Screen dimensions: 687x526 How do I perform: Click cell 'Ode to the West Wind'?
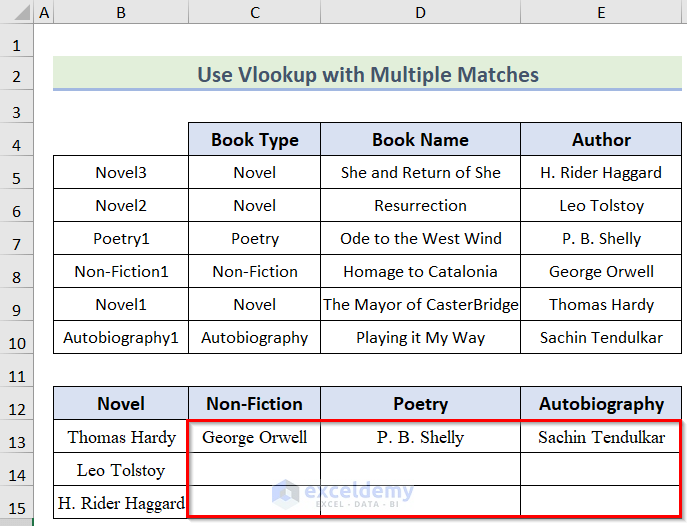click(420, 239)
